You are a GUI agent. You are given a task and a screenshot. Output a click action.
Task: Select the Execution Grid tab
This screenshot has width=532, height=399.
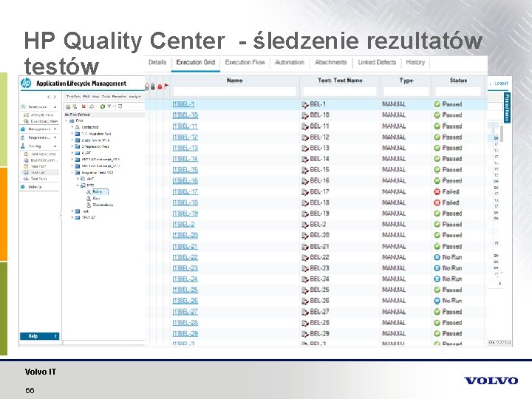click(196, 62)
